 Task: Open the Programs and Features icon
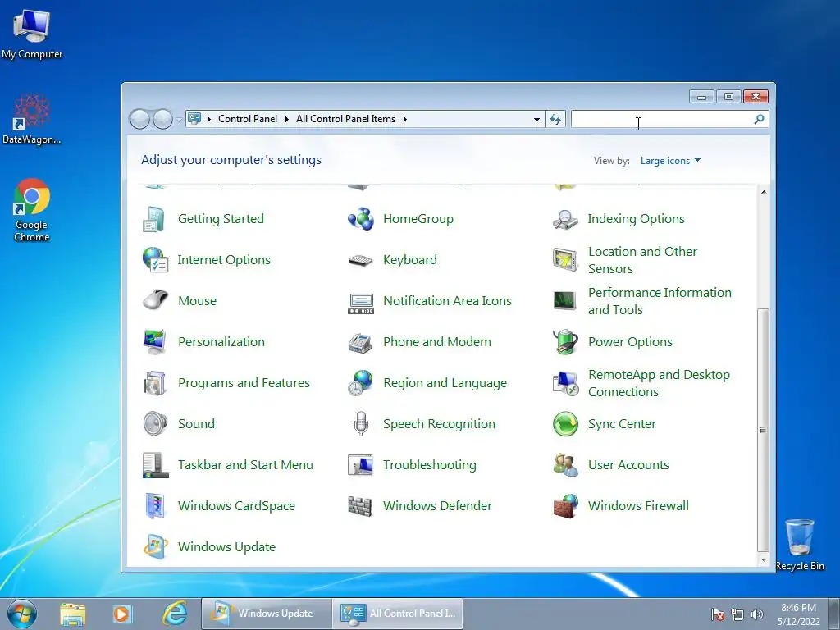[155, 383]
